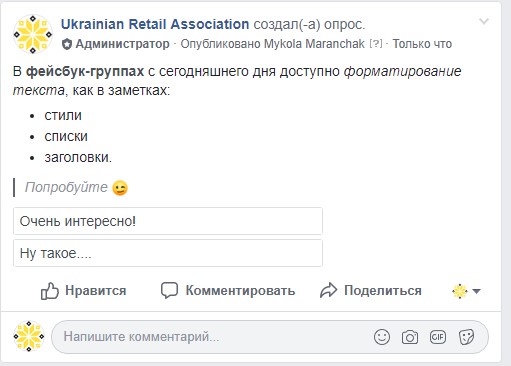The image size is (511, 366).
Task: Click the Напишите комментарий input field
Action: pos(213,337)
